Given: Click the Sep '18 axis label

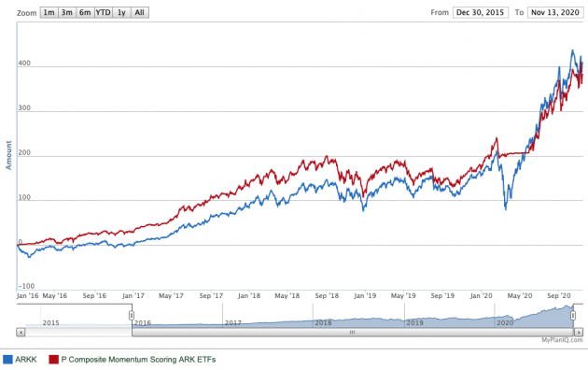Looking at the screenshot, I should 327,295.
